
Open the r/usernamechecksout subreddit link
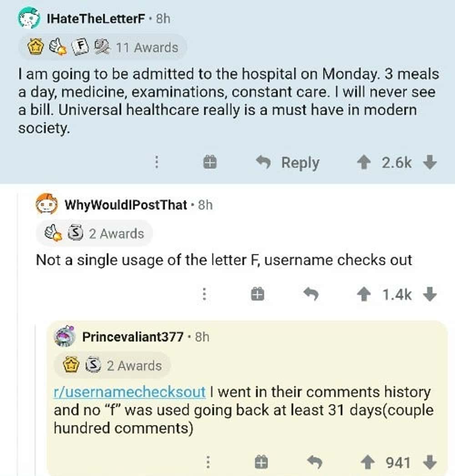coord(130,392)
